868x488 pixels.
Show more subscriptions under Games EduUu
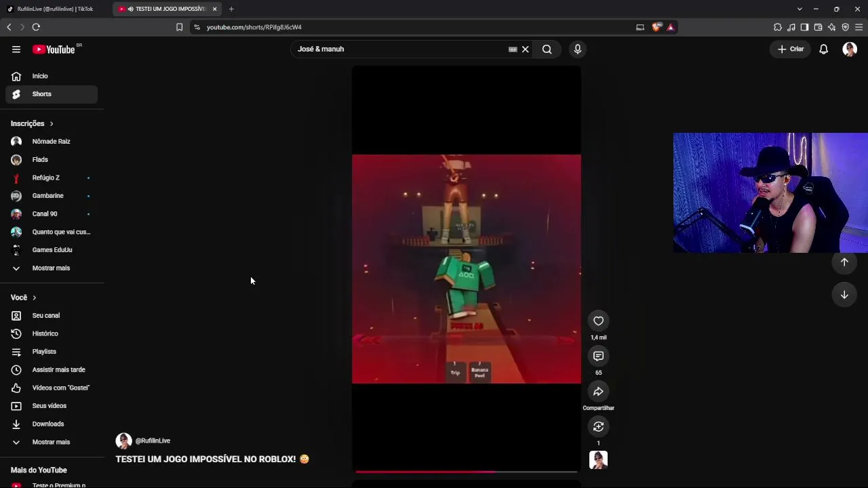[52, 268]
